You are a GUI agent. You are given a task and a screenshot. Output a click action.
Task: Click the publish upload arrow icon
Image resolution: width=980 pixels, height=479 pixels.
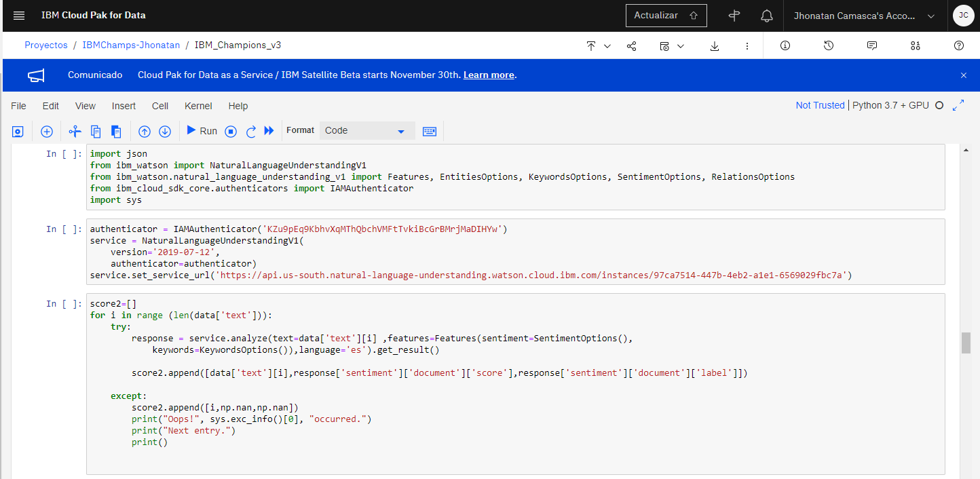[591, 45]
